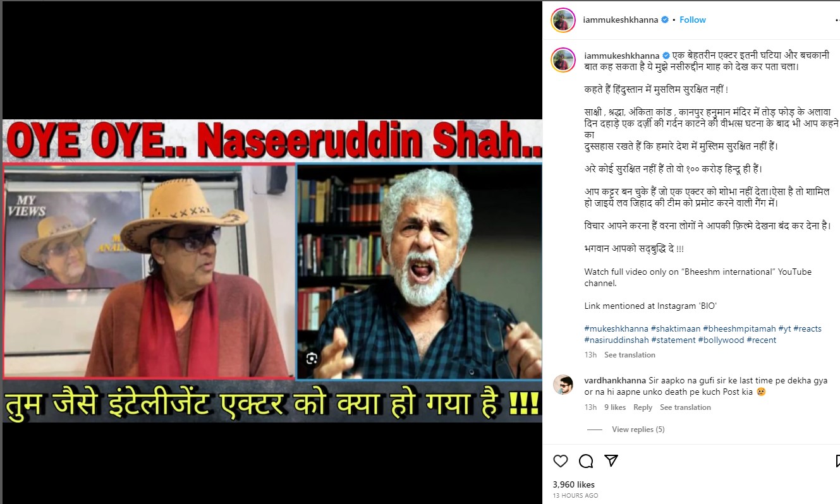The width and height of the screenshot is (840, 504).
Task: Save post with bookmark icon
Action: [837, 461]
